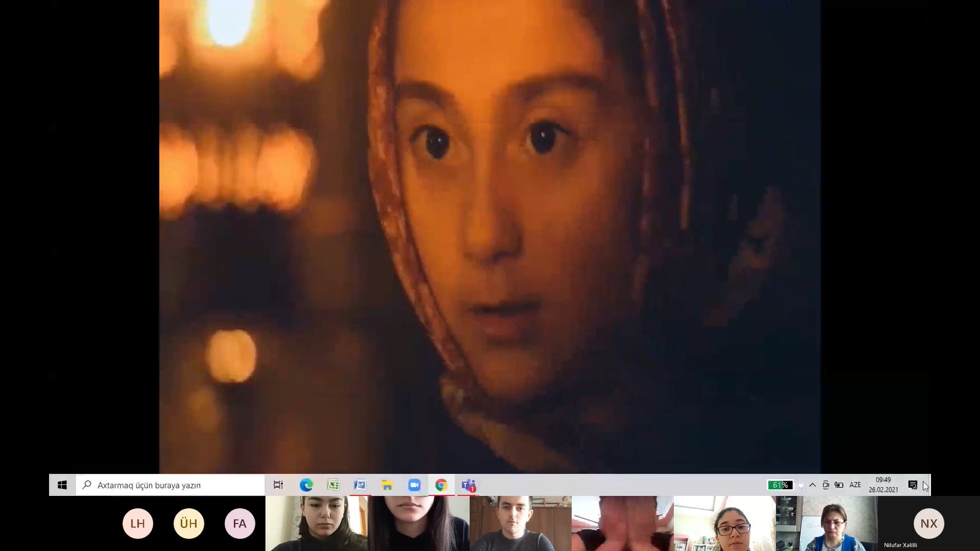
Task: Launch Microsoft Edge from the taskbar
Action: coord(306,485)
